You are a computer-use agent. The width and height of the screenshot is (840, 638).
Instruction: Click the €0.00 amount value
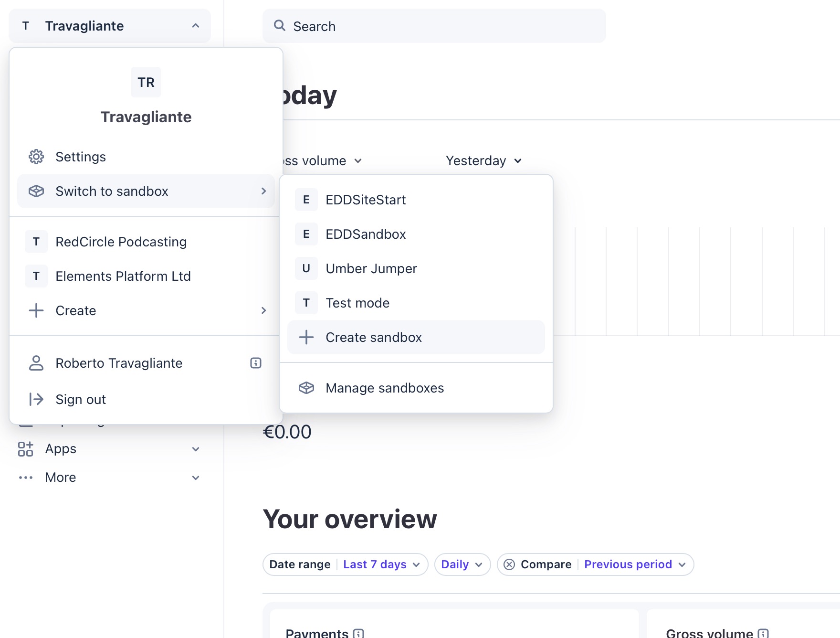click(287, 432)
